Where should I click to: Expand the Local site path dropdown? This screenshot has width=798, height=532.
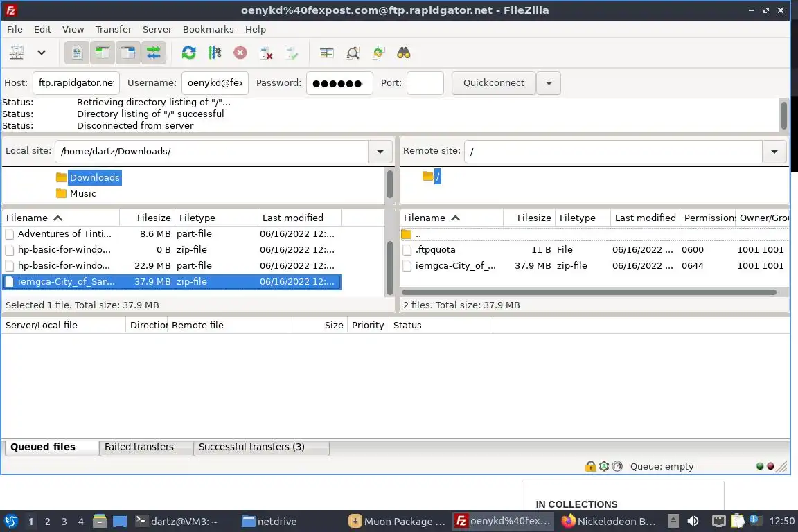click(380, 151)
